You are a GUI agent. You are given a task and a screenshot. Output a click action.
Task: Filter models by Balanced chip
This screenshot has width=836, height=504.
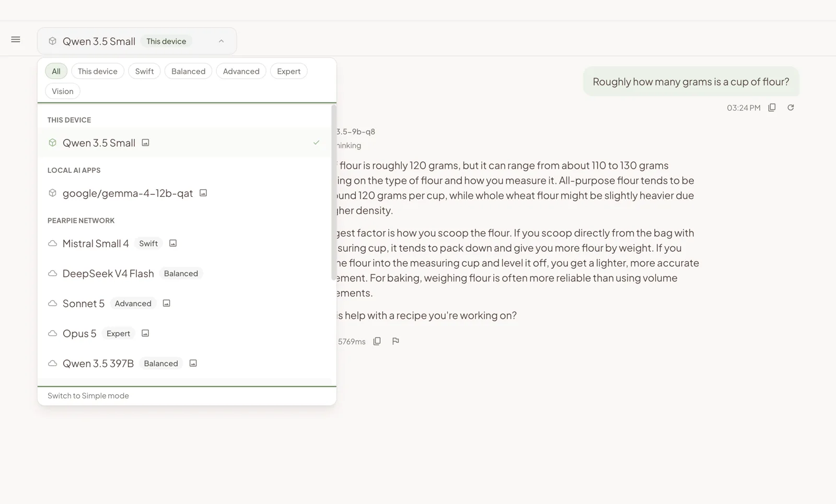(x=188, y=71)
